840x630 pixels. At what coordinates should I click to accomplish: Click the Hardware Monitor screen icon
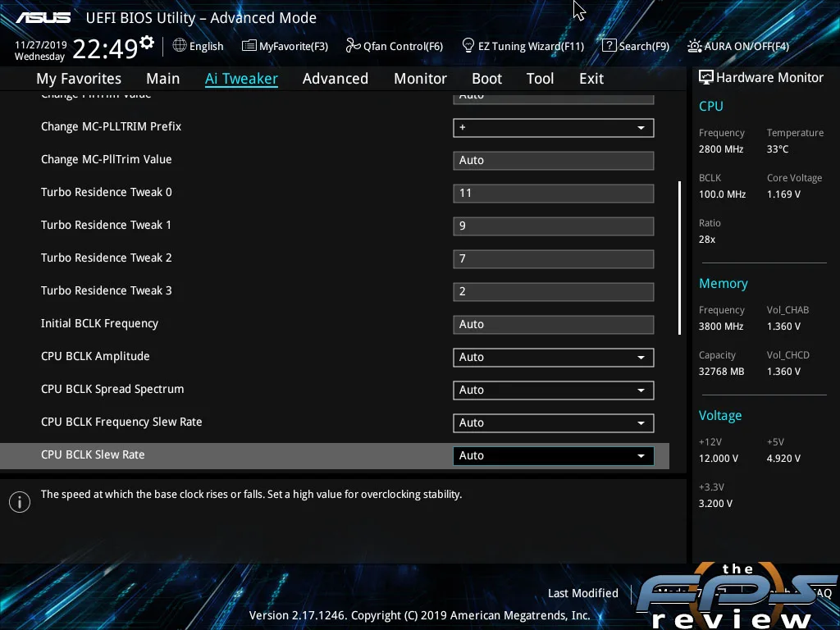[705, 77]
